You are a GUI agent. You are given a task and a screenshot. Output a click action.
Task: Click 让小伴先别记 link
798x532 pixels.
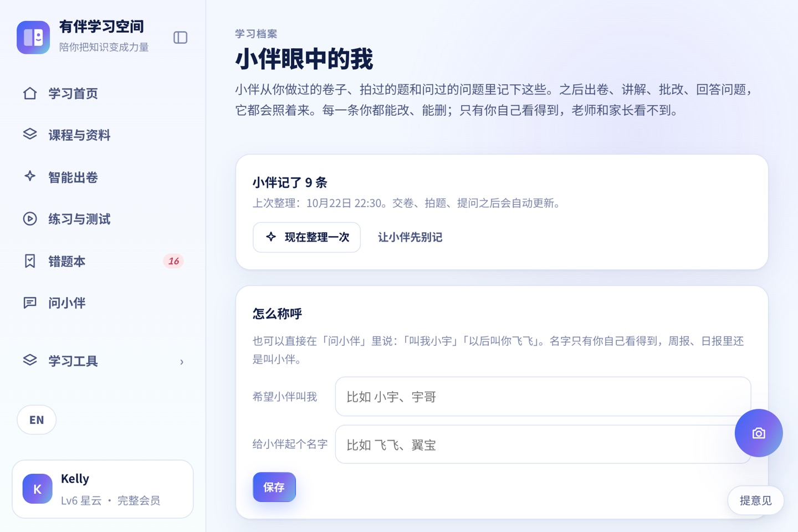coord(410,237)
